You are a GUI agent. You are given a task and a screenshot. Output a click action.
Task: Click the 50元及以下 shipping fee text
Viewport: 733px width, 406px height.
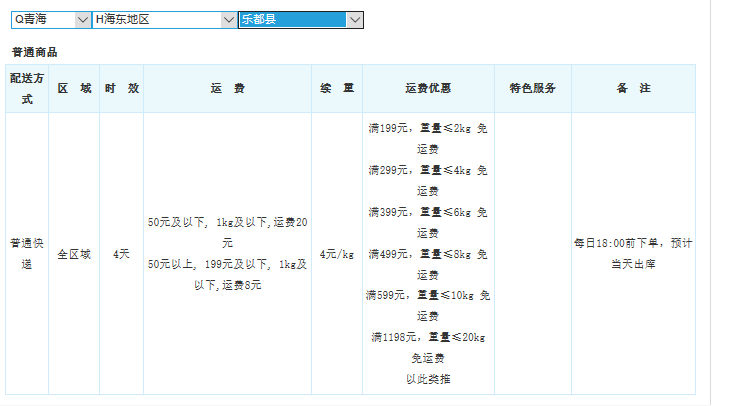point(227,222)
